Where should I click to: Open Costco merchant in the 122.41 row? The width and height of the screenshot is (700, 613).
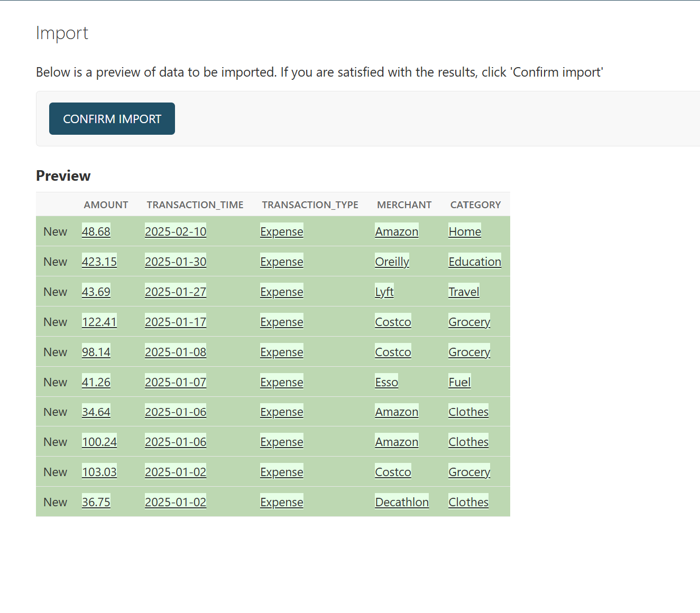pos(393,322)
